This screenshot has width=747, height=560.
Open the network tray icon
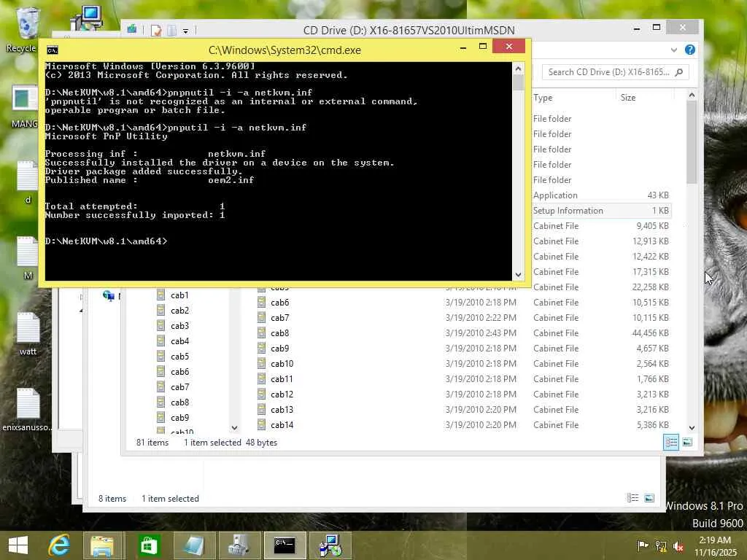coord(661,545)
